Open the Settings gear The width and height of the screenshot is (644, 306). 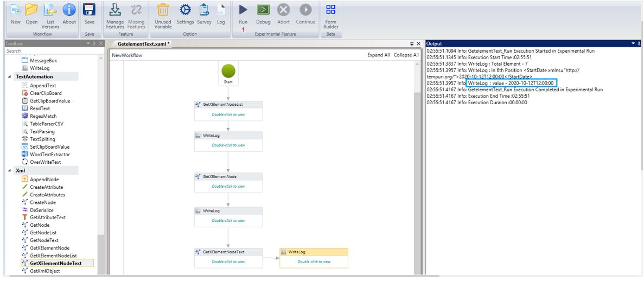pyautogui.click(x=185, y=10)
